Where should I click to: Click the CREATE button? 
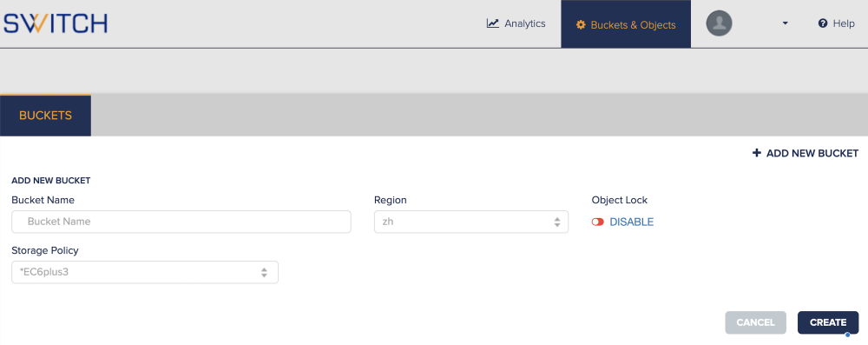[x=828, y=322]
